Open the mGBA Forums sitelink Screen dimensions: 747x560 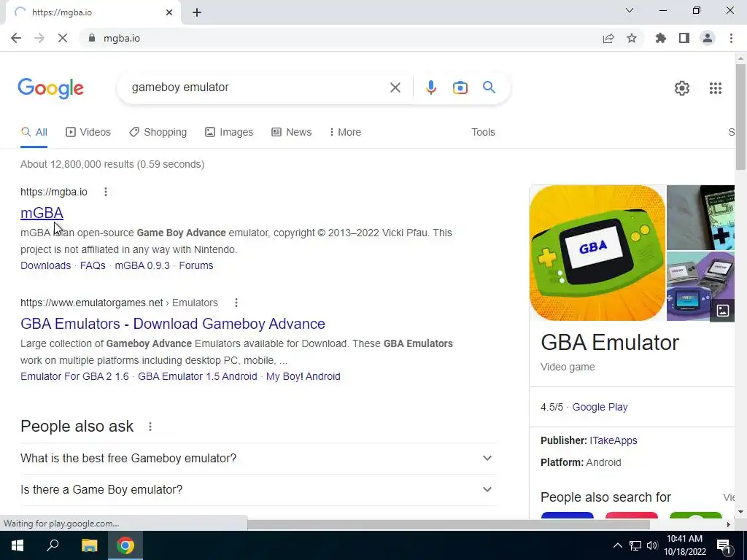[x=196, y=265]
